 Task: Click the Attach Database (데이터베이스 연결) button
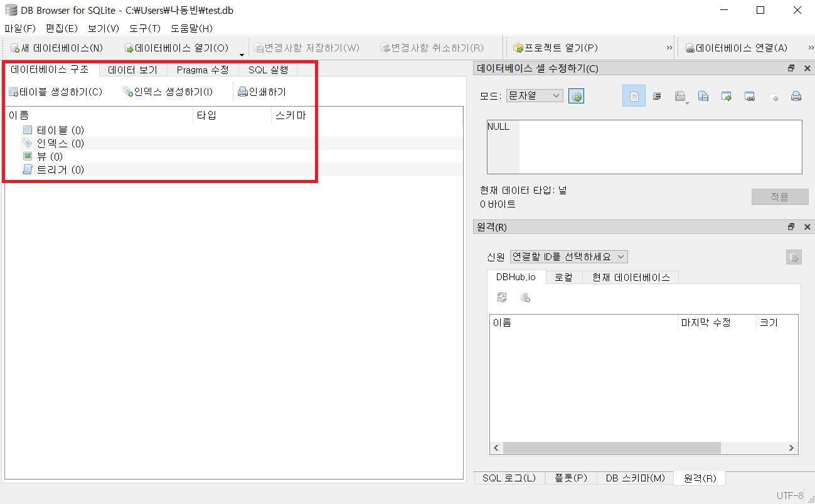[x=736, y=48]
